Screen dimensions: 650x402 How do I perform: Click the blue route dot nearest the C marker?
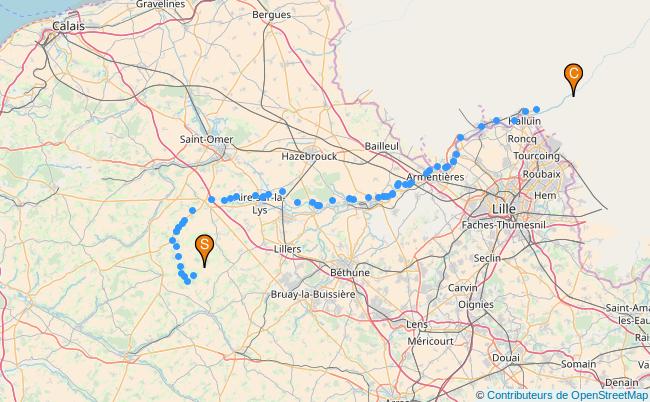tap(536, 109)
